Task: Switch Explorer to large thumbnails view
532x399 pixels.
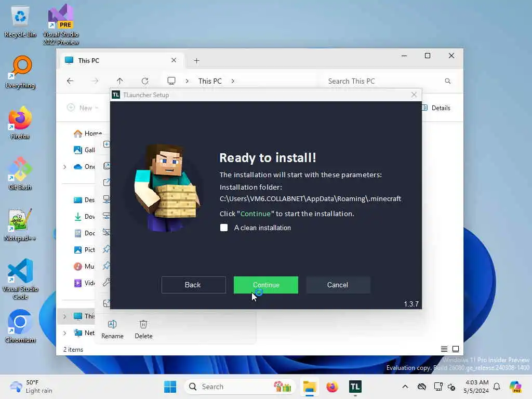Action: [456, 349]
